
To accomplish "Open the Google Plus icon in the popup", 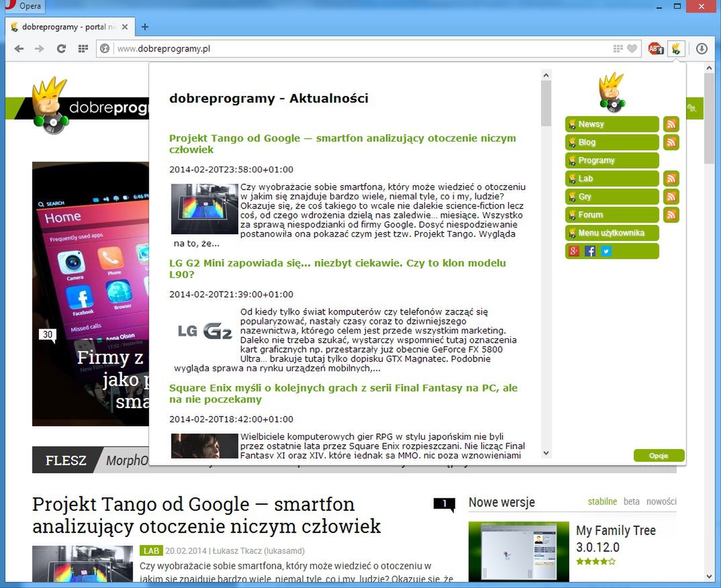I will point(573,251).
